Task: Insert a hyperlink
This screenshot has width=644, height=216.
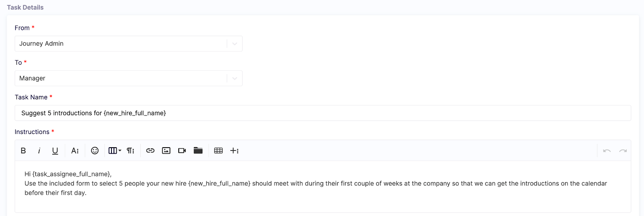Action: [150, 150]
